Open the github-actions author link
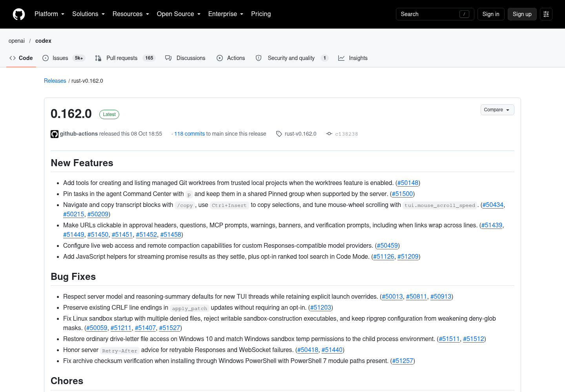 [x=79, y=134]
